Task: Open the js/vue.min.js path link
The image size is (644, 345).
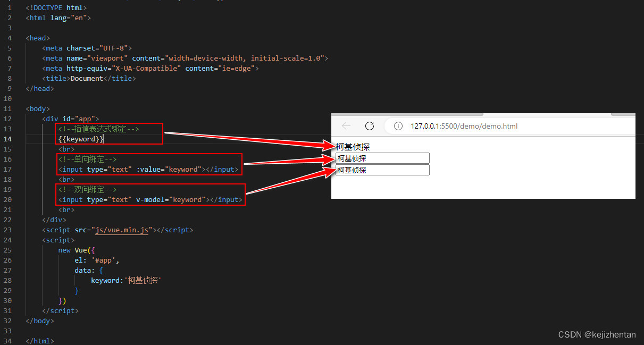Action: 122,230
